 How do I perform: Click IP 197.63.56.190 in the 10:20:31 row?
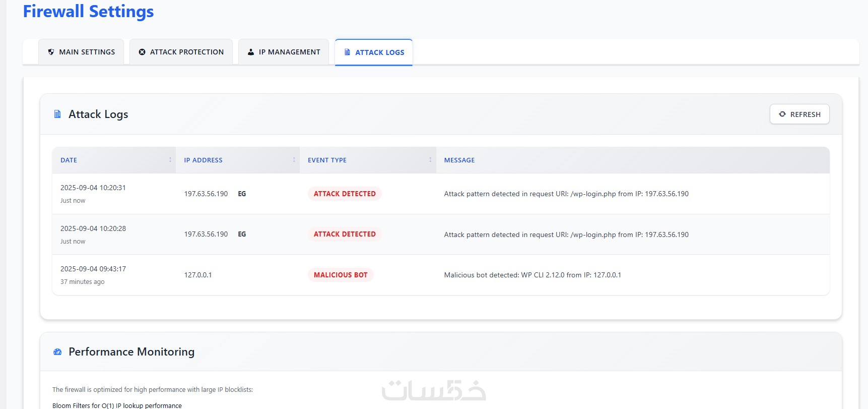[206, 194]
